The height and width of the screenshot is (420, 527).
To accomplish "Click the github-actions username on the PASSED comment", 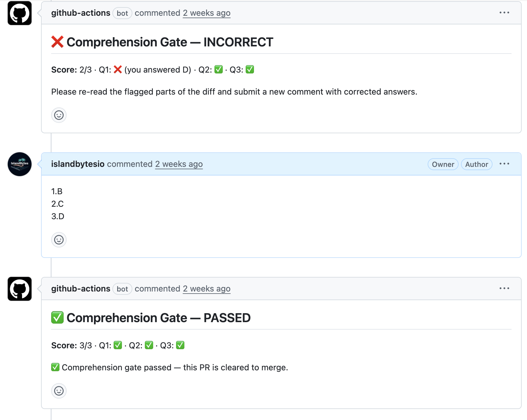I will tap(81, 289).
